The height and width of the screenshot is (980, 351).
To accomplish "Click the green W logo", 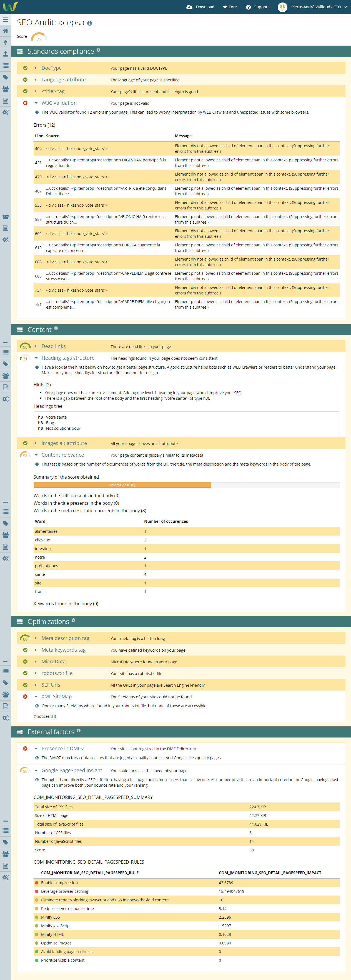I will [10, 6].
